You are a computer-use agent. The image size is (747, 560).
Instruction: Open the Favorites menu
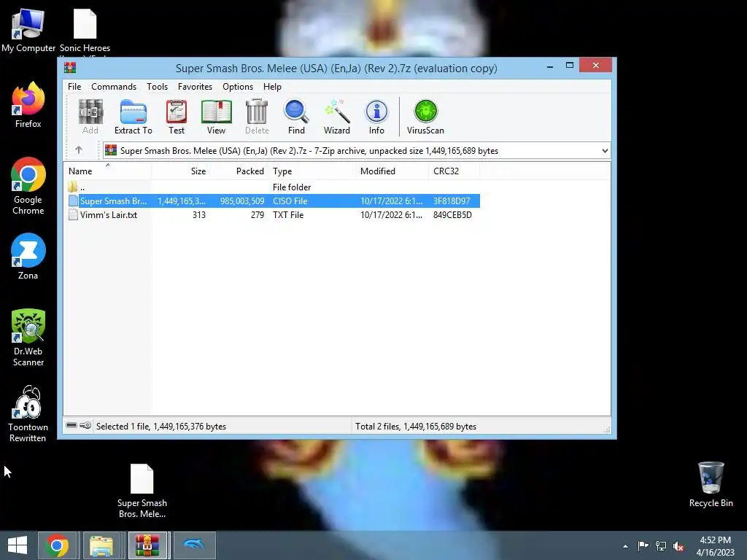(195, 87)
